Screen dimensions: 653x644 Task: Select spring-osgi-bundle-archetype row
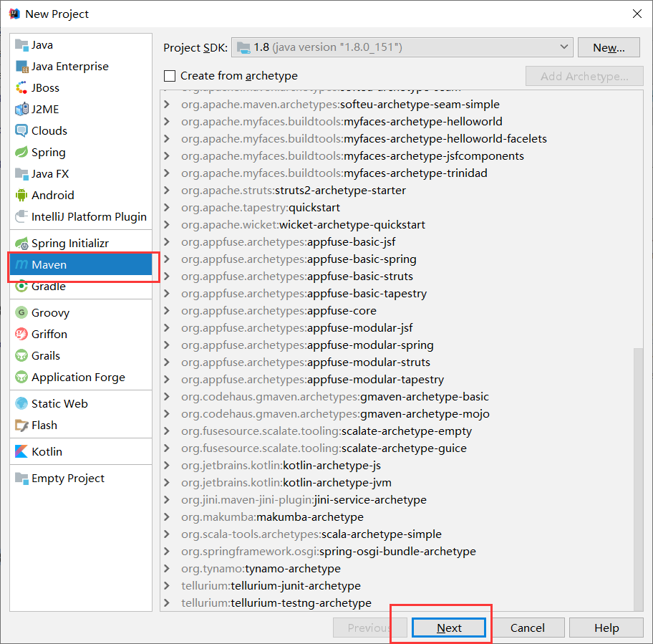coord(328,552)
